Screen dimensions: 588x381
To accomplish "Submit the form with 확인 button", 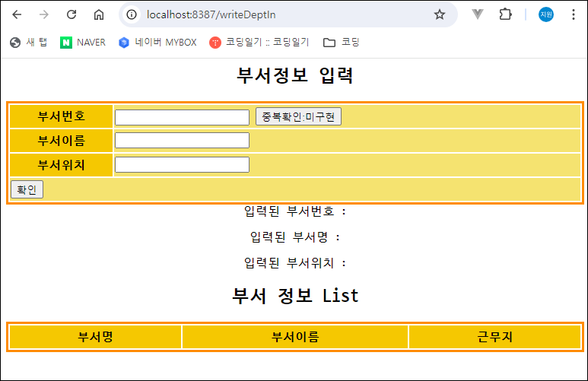I will click(27, 189).
